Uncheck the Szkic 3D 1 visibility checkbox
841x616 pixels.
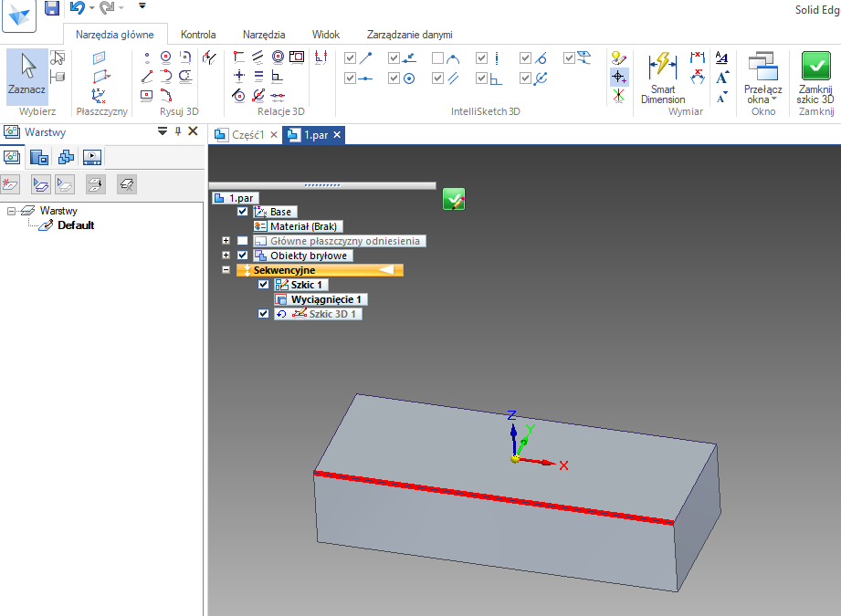[263, 314]
